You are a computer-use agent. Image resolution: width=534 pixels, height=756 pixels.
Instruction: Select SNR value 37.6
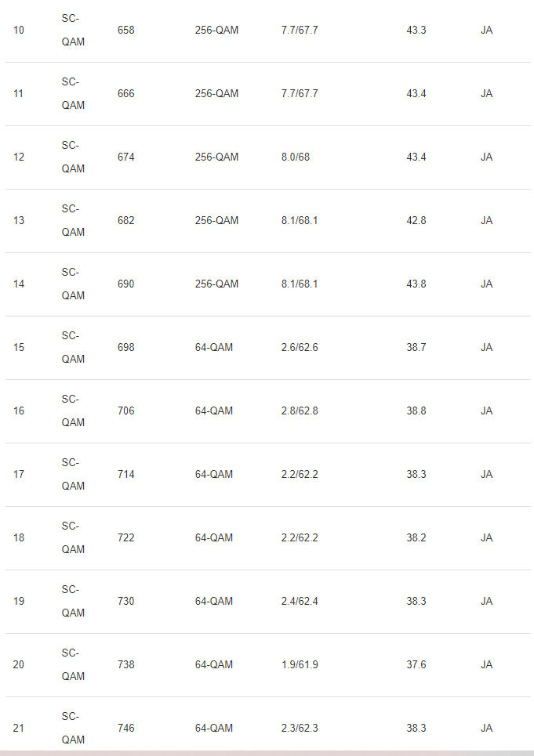pos(416,665)
